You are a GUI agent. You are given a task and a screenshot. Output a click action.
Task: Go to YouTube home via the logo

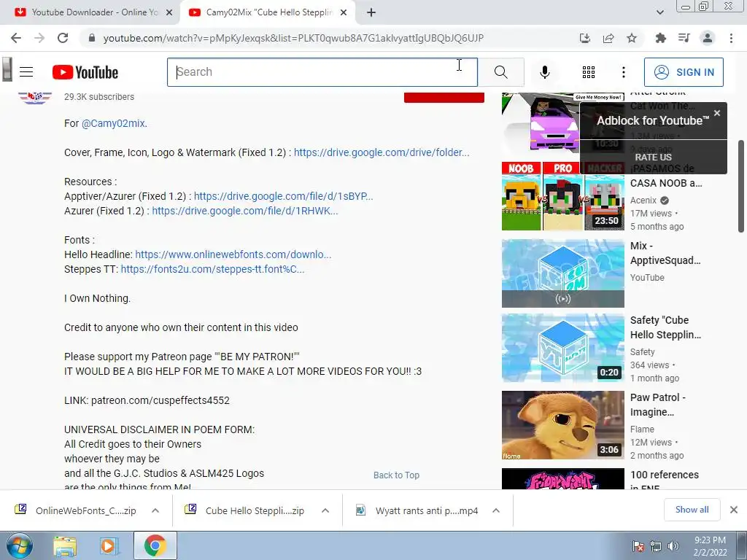(85, 72)
